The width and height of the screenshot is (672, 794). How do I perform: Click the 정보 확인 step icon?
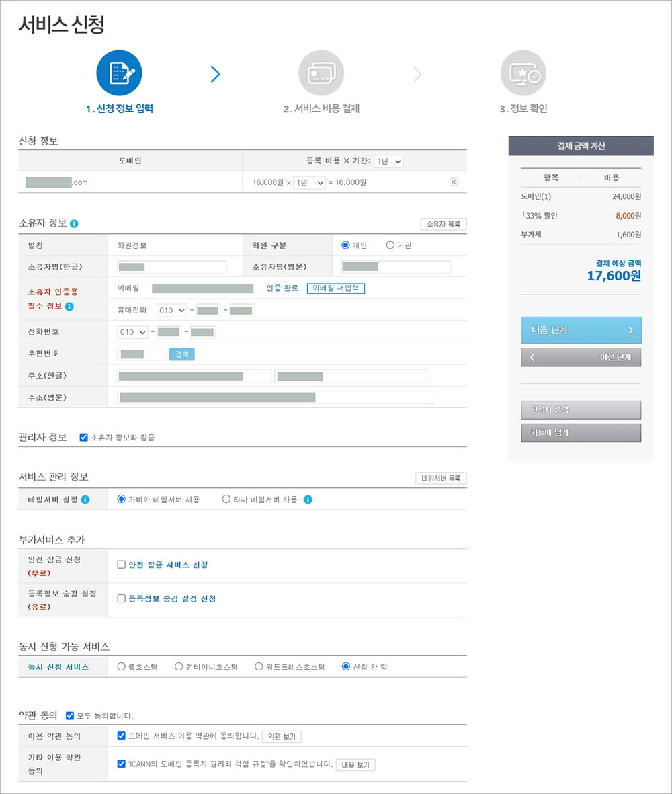click(523, 72)
